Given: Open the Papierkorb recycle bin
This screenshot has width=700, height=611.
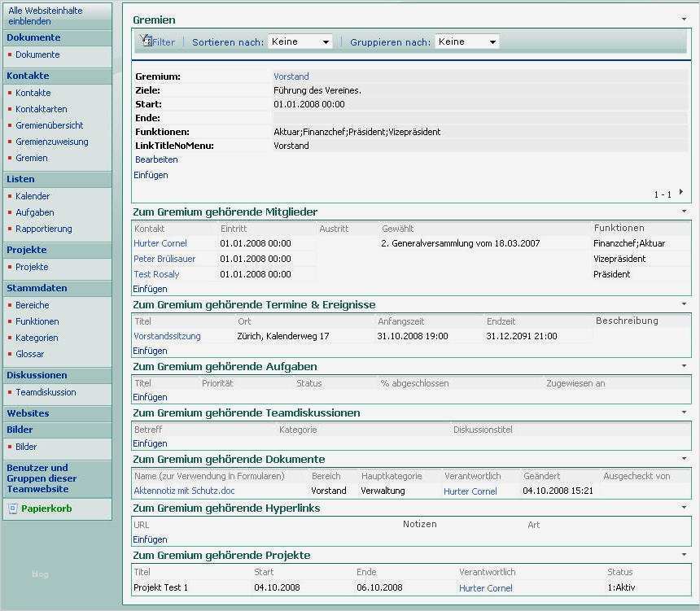Looking at the screenshot, I should [x=46, y=508].
